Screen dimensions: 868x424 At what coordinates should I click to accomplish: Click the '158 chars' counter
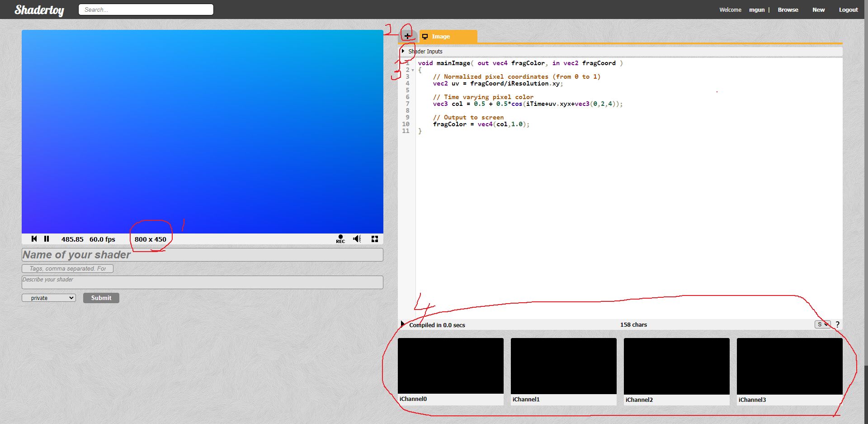[633, 325]
